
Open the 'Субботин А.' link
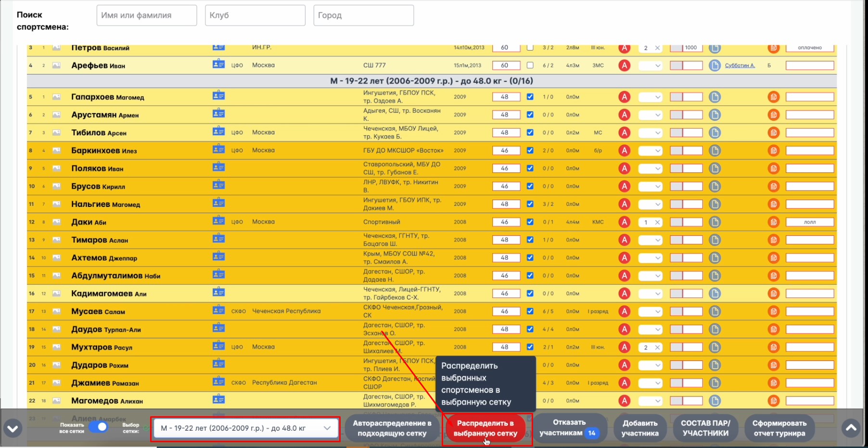[740, 65]
